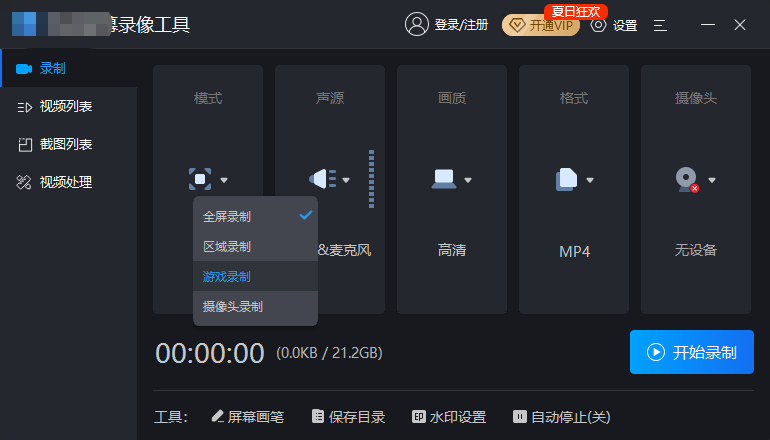Toggle 自动停止 auto stop setting
Screen dimensions: 770x440
click(562, 417)
